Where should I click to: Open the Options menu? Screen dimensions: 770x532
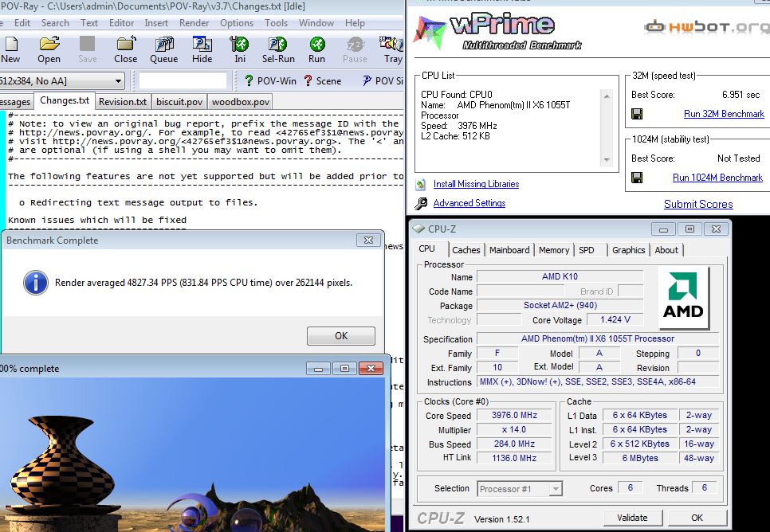[237, 23]
